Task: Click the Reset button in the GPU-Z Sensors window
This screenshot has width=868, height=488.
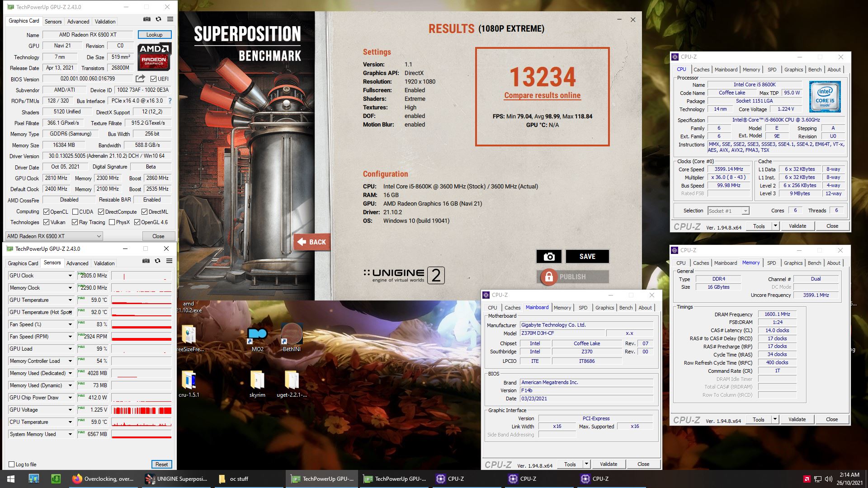Action: point(161,465)
